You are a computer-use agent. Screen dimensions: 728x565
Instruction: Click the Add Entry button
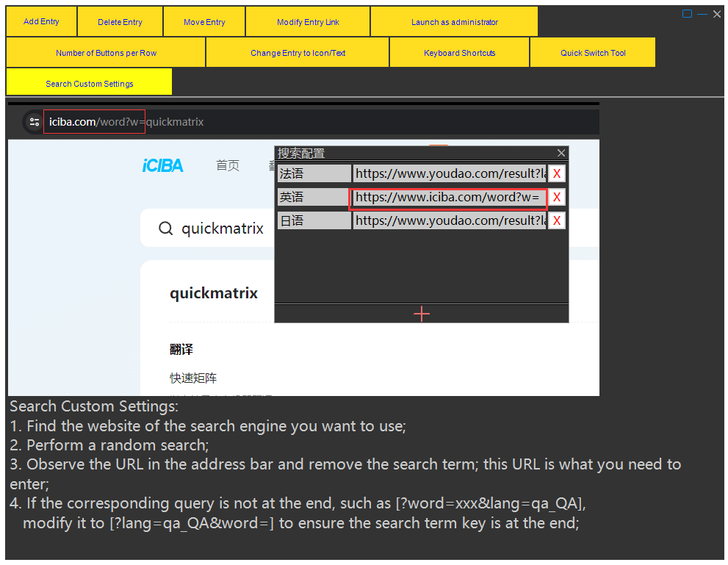(41, 21)
